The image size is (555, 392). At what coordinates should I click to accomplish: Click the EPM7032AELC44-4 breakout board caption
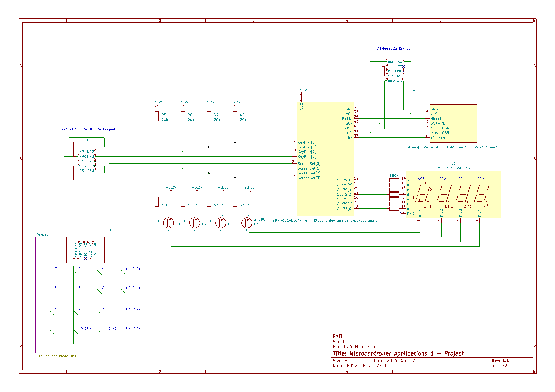(x=325, y=221)
